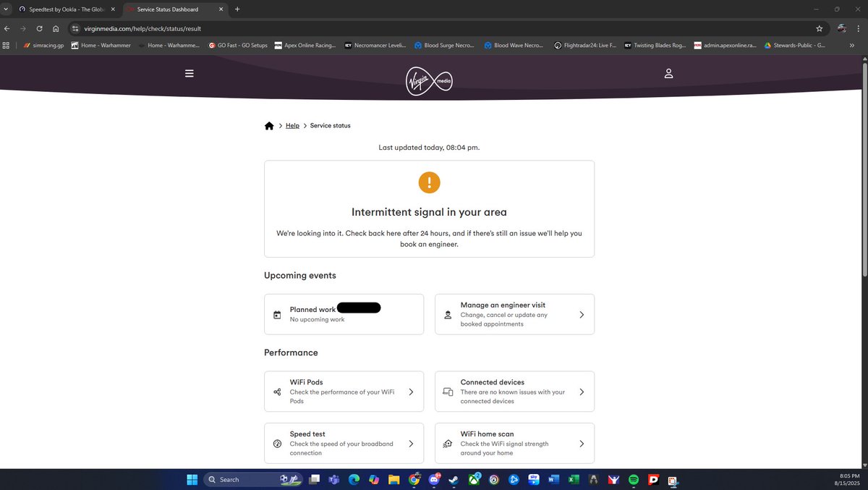The height and width of the screenshot is (490, 868).
Task: Open the GO Fast - GO Setups bookmark
Action: coord(238,45)
